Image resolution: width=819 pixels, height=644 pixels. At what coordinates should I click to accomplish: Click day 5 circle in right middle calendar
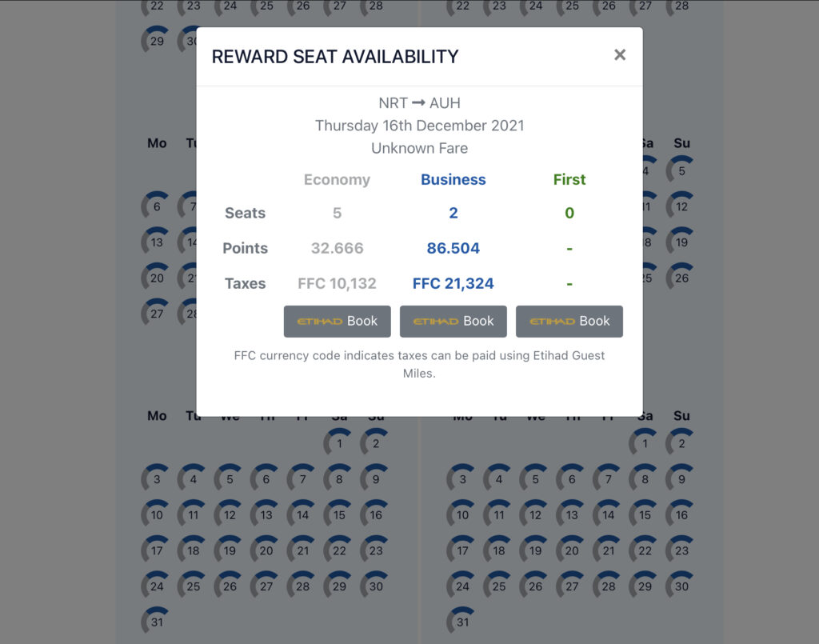[x=681, y=170]
